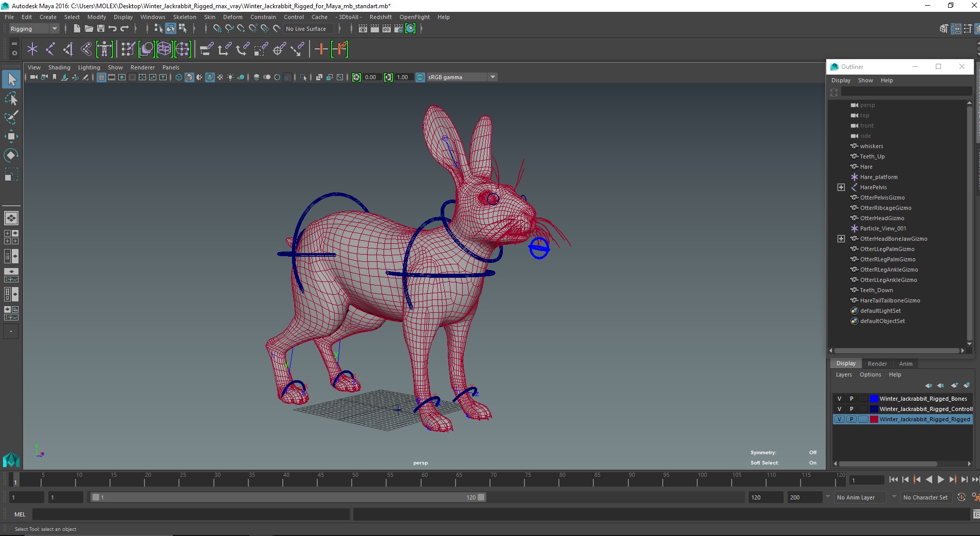Click the Outliner search field
The height and width of the screenshot is (536, 980).
point(906,92)
